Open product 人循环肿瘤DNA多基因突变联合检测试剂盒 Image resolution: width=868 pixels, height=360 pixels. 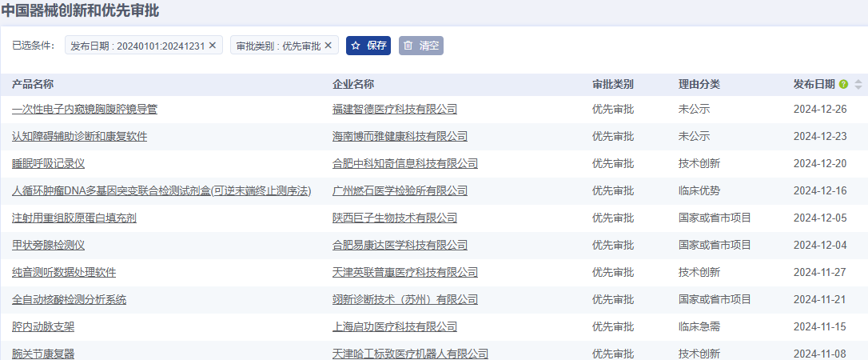pos(161,190)
